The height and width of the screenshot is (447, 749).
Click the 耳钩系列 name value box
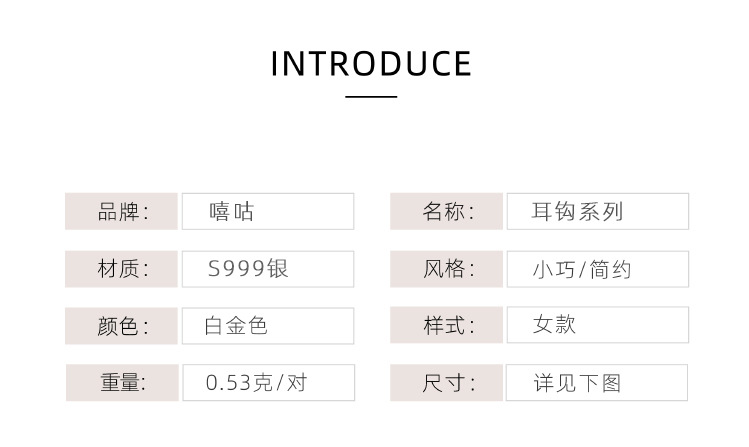(x=597, y=212)
